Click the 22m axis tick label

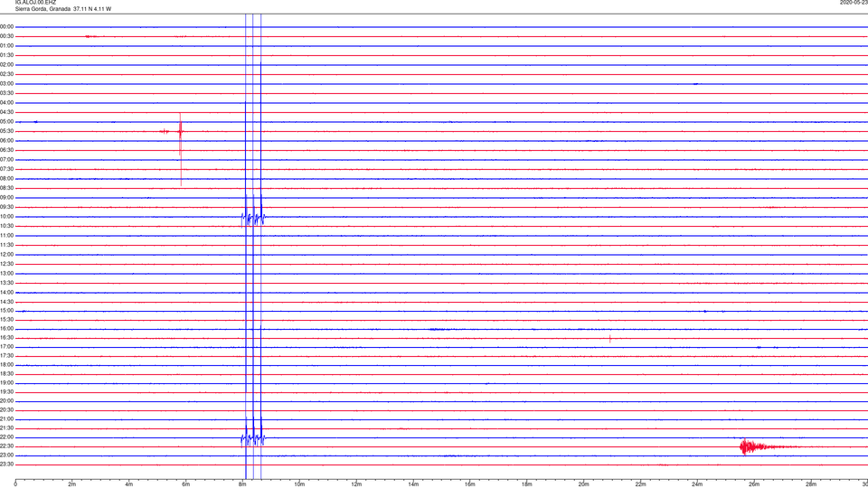click(x=640, y=484)
